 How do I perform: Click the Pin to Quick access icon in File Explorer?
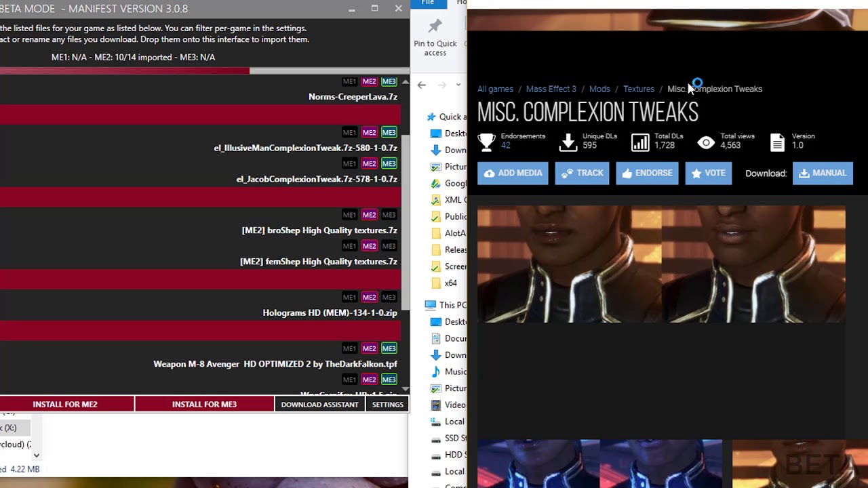point(435,26)
